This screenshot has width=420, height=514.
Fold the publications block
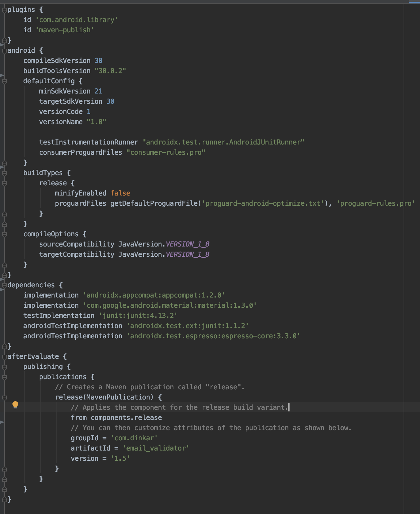click(4, 377)
